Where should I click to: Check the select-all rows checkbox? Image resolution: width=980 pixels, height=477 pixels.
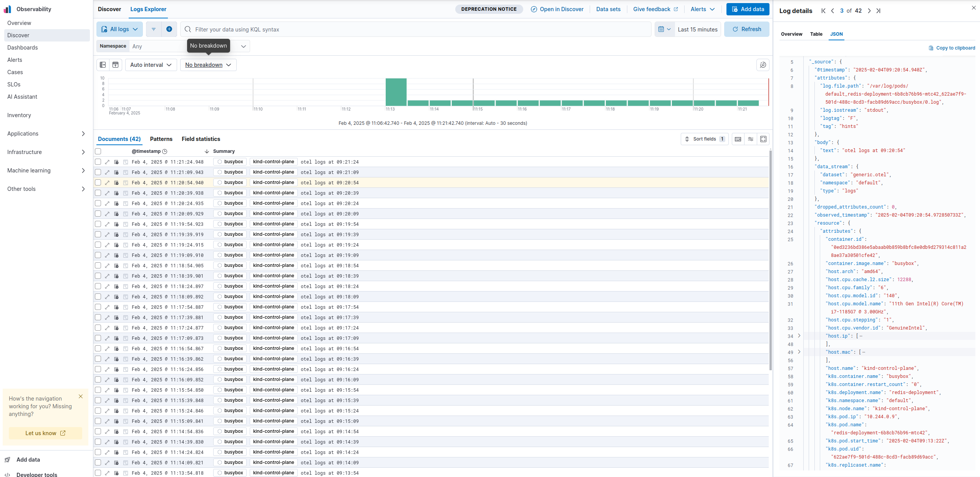[x=98, y=151]
